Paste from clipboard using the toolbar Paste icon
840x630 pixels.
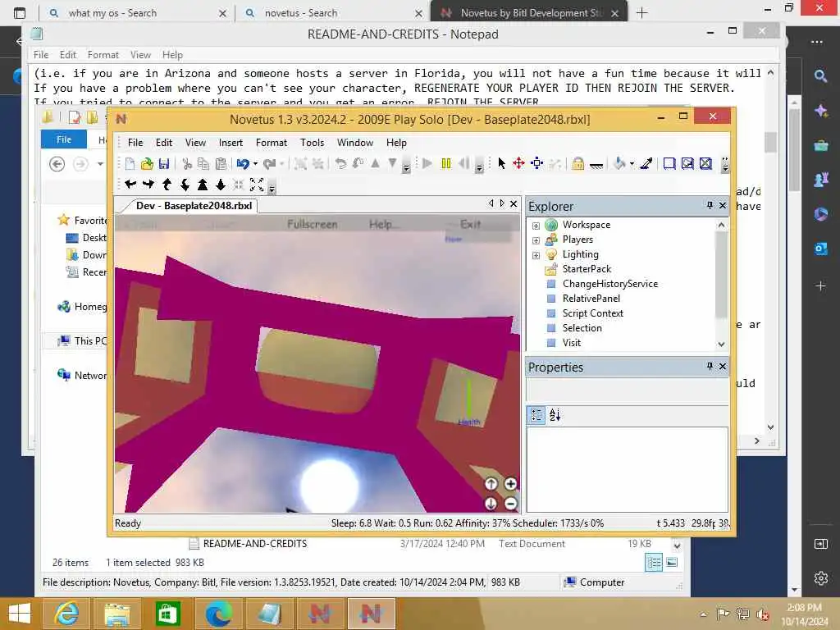pyautogui.click(x=221, y=164)
